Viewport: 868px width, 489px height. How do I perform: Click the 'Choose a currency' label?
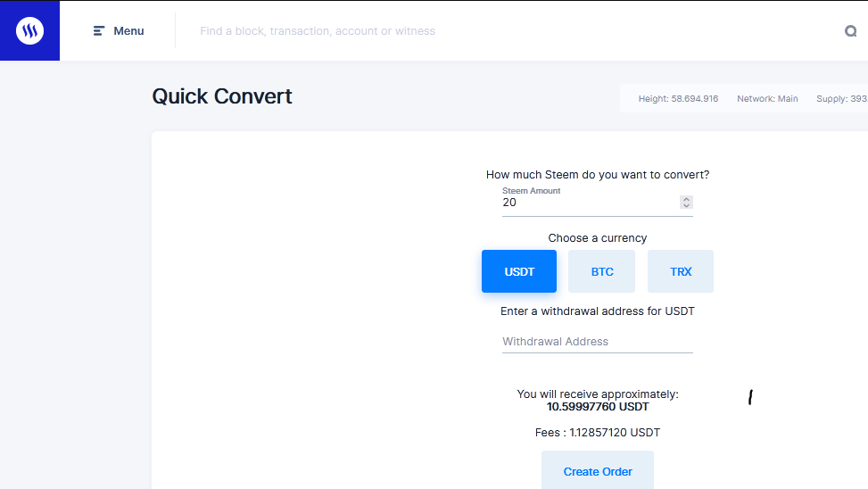pyautogui.click(x=598, y=237)
